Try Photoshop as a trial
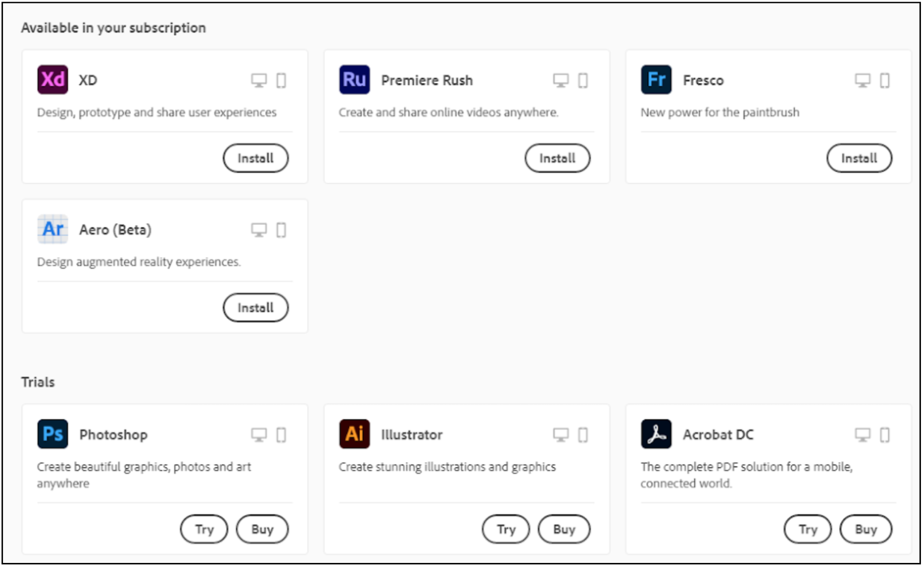924x567 pixels. click(204, 529)
